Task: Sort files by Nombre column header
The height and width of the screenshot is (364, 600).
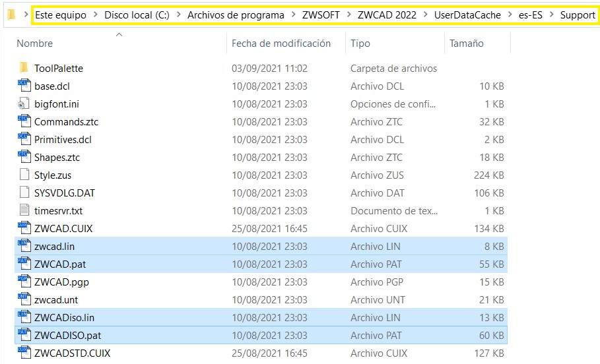Action: (34, 44)
